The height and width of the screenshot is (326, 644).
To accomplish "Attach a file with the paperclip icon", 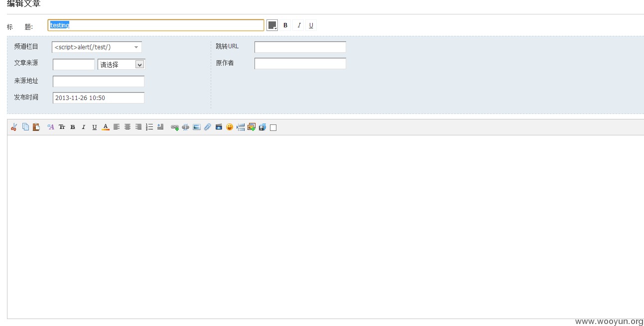I will coord(208,127).
